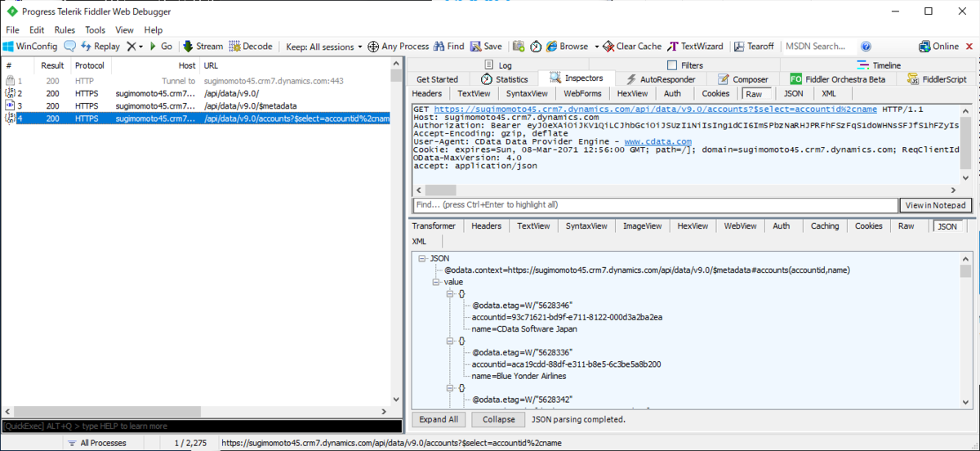Viewport: 980px width, 451px height.
Task: Sort by the Result column header
Action: [x=52, y=65]
